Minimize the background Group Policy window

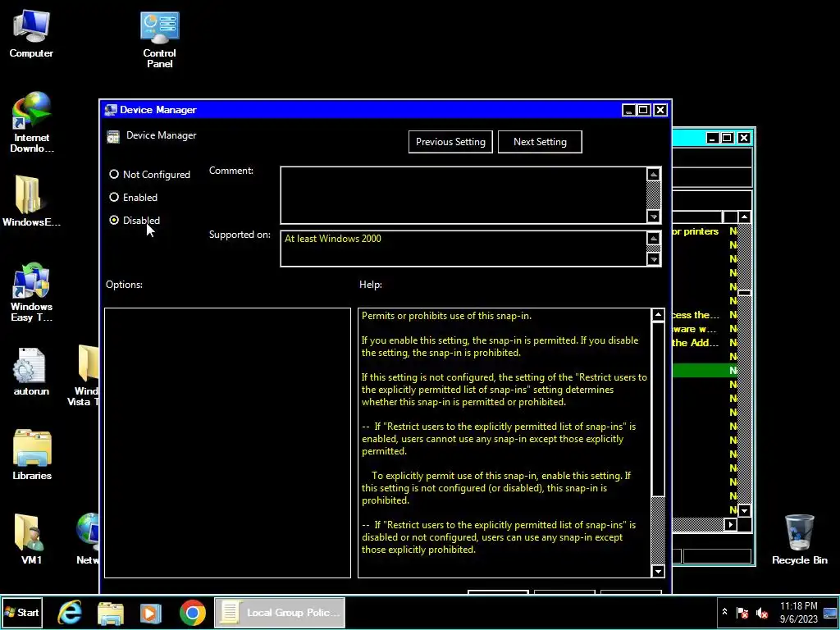712,138
